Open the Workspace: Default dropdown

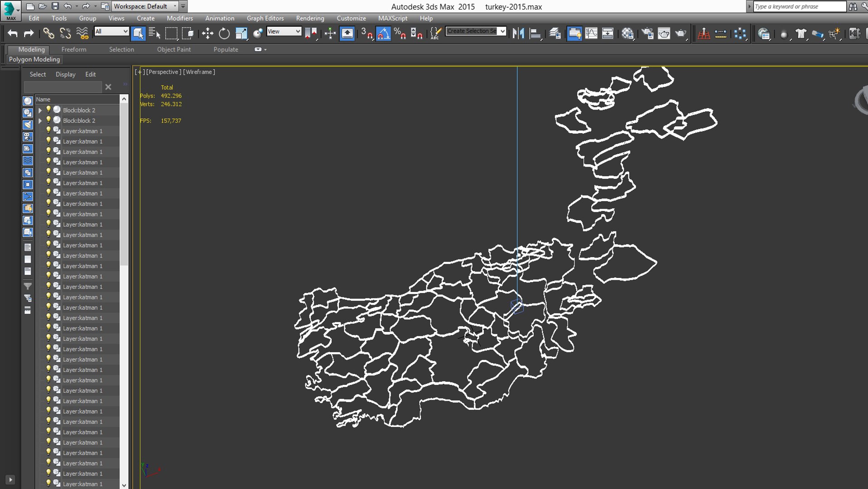click(x=145, y=6)
